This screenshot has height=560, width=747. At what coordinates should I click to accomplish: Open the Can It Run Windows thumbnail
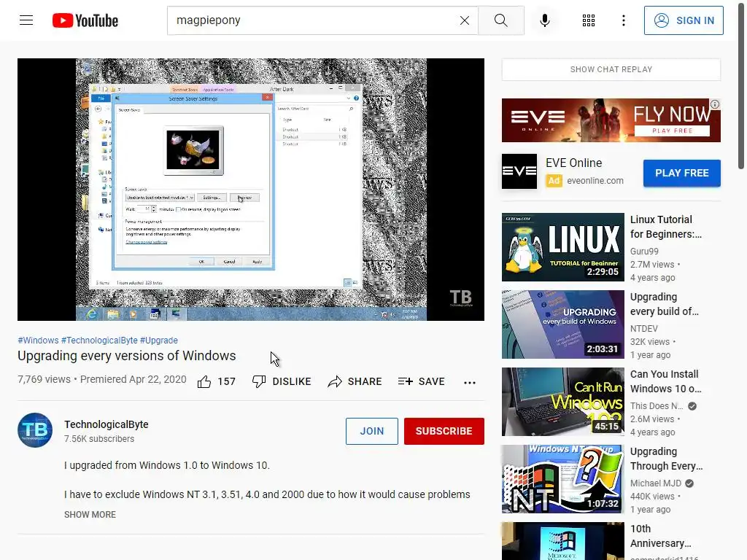[562, 402]
